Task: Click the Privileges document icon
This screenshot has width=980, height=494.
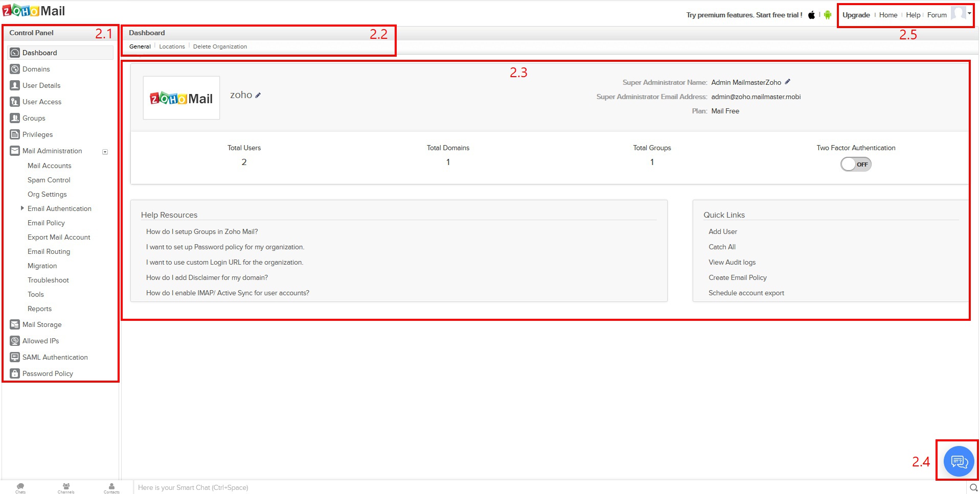Action: (x=15, y=134)
